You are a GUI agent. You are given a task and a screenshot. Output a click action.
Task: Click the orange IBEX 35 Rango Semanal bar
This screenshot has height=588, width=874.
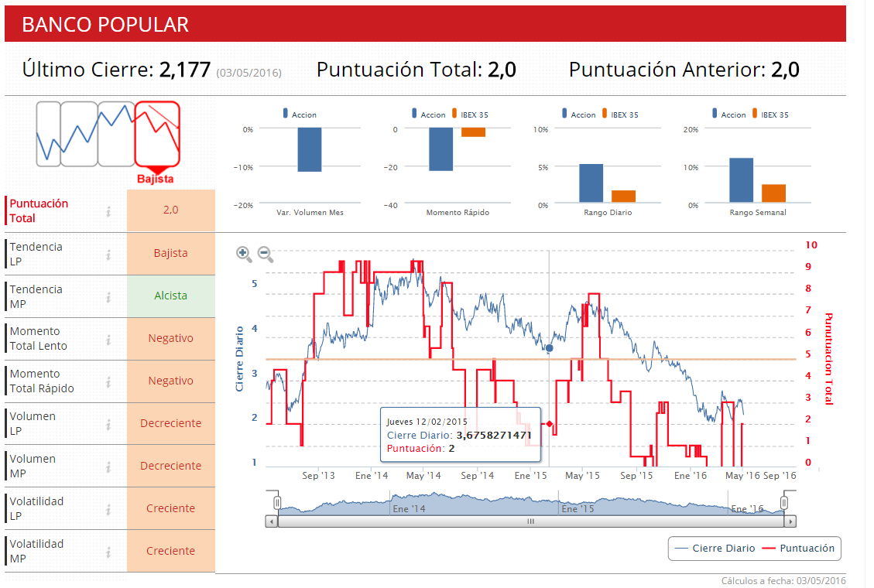click(x=773, y=193)
